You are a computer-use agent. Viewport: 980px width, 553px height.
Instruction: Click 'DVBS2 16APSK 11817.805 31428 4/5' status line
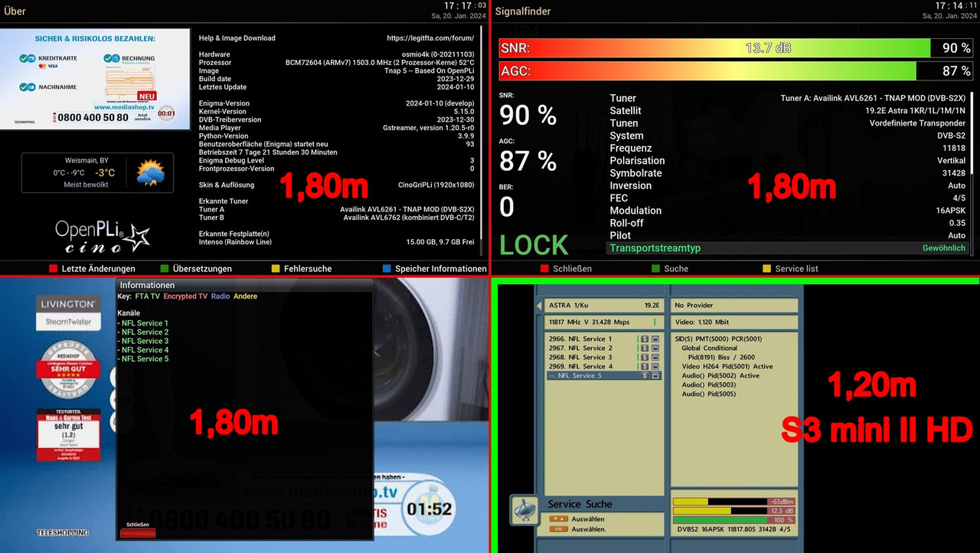click(x=733, y=529)
